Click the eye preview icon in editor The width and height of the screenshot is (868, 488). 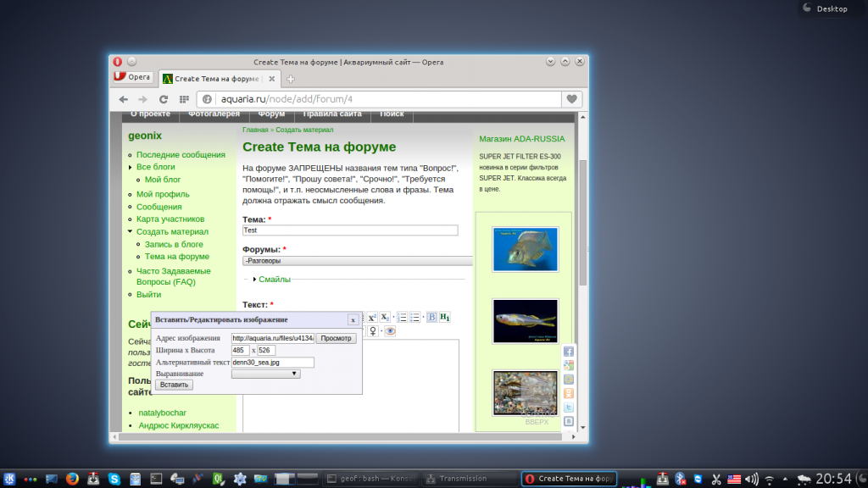(x=390, y=331)
